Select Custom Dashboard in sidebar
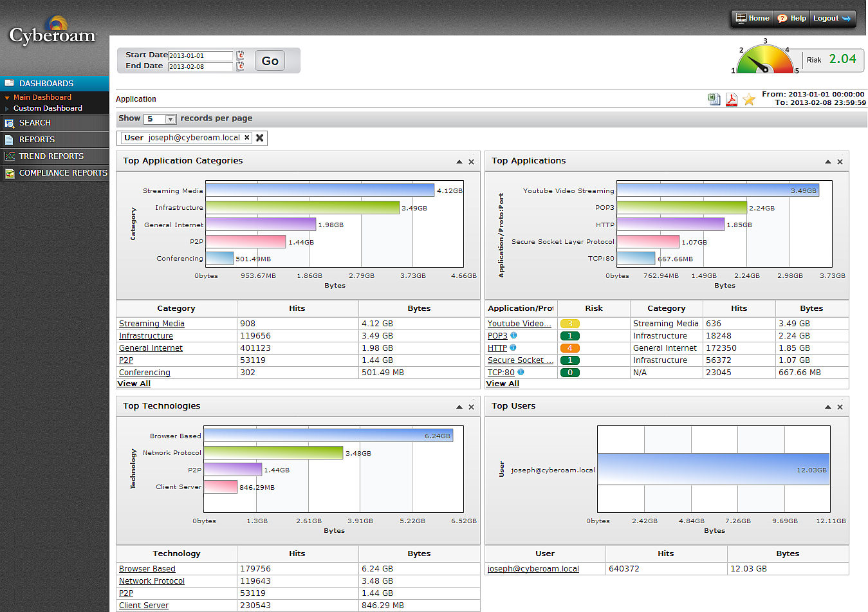 pos(48,108)
